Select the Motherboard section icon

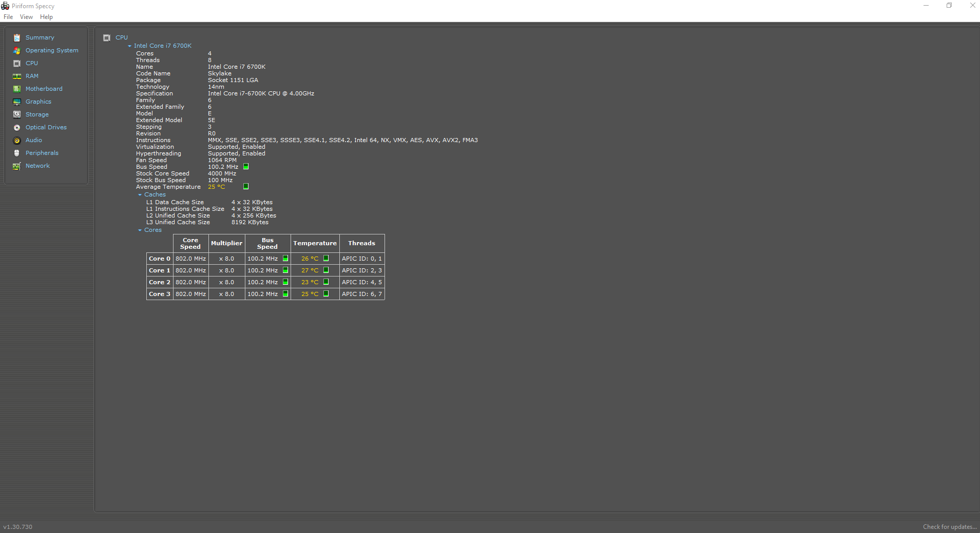coord(17,88)
